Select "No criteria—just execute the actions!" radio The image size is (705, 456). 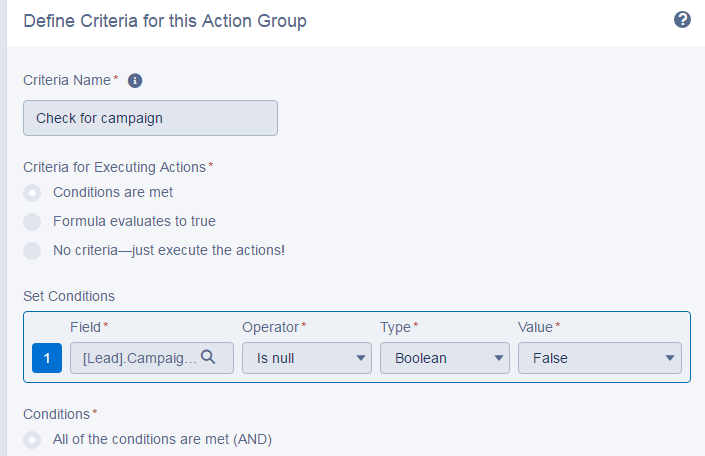coord(33,250)
